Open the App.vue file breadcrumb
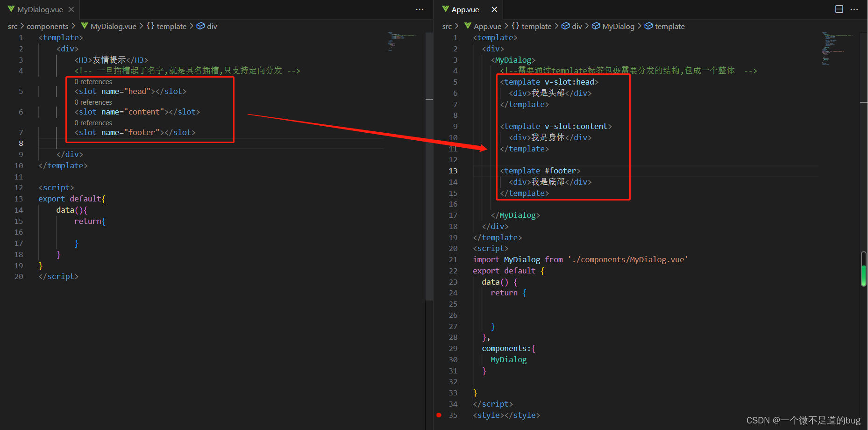The image size is (868, 430). (x=483, y=27)
